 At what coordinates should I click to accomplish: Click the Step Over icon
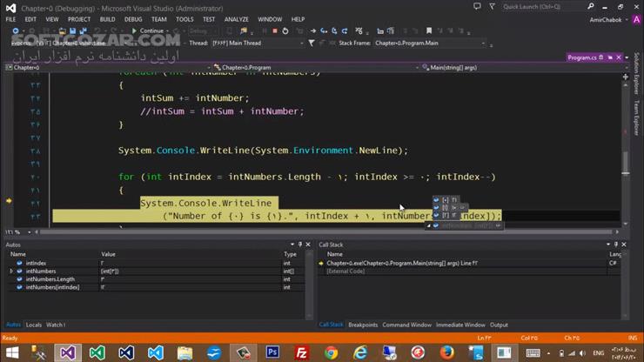[x=334, y=30]
